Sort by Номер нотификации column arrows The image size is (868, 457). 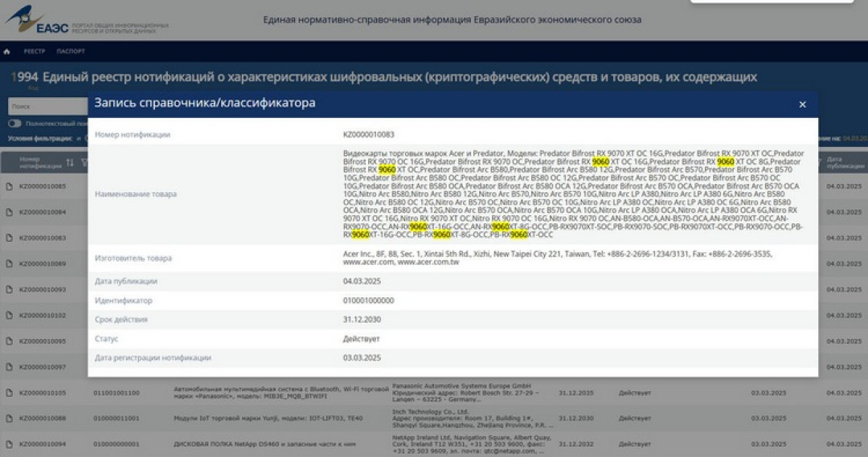point(70,163)
